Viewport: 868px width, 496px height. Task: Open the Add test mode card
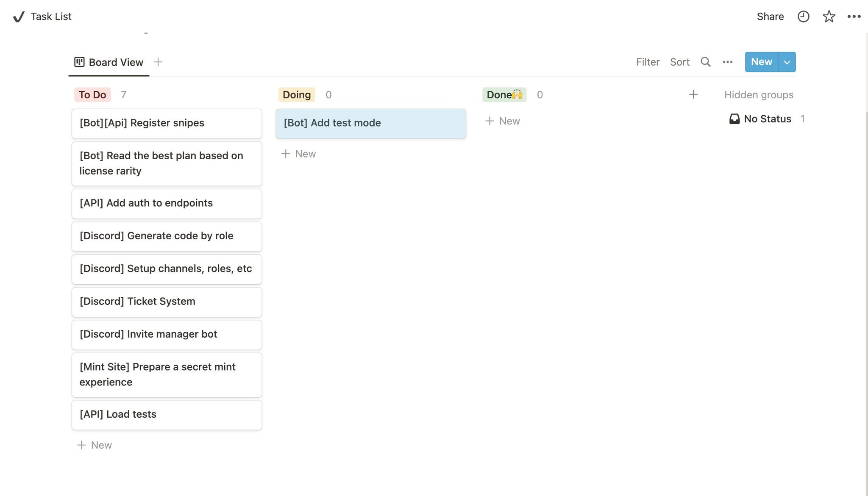click(370, 123)
